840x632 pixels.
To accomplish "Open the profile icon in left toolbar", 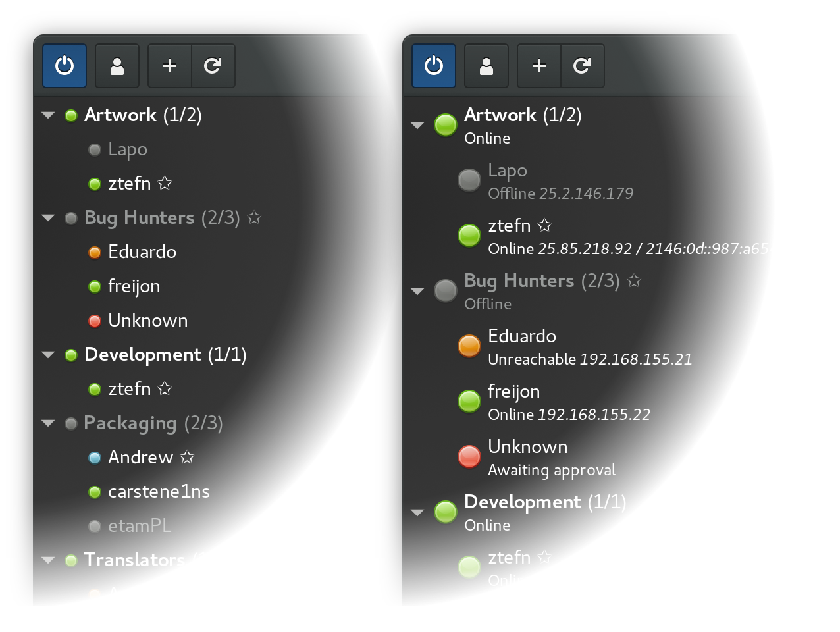I will coord(117,66).
